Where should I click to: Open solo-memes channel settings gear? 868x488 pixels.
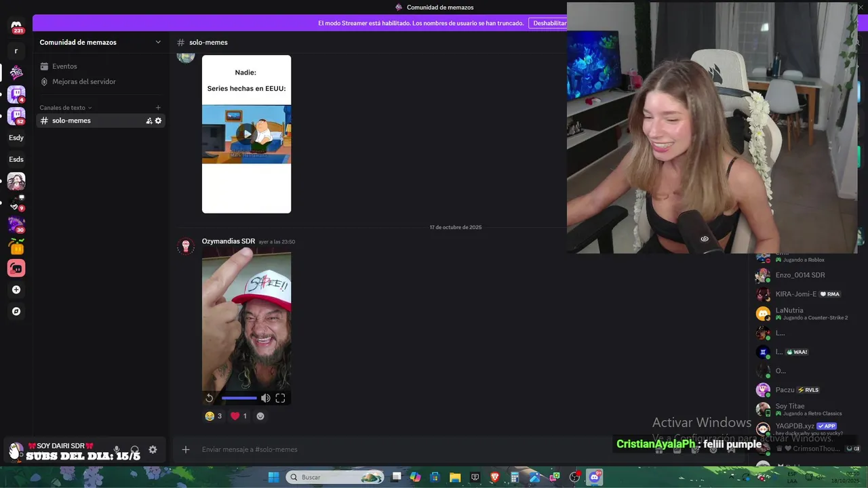point(159,121)
